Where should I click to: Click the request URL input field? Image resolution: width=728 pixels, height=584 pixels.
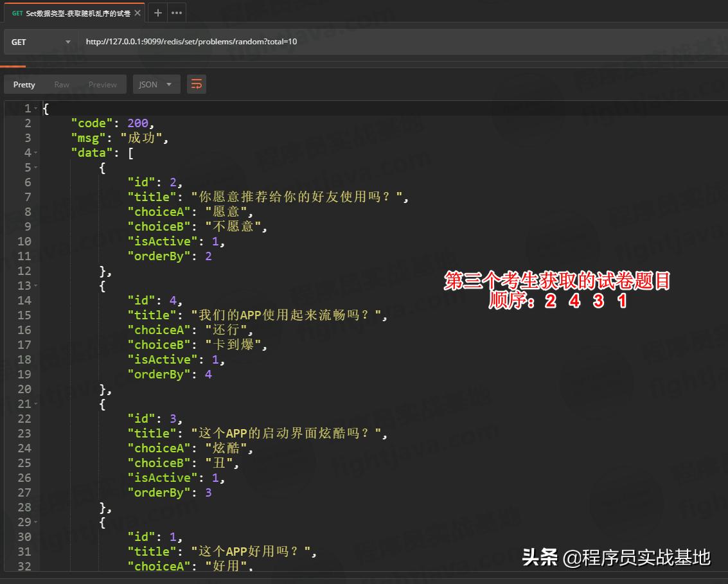click(403, 42)
